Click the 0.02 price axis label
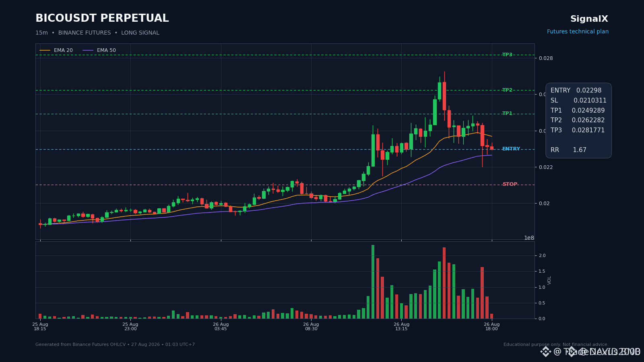644x362 pixels. (544, 204)
